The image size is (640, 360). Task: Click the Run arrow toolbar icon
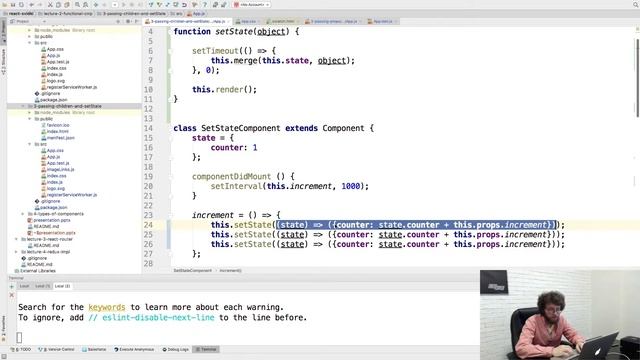pyautogui.click(x=124, y=4)
